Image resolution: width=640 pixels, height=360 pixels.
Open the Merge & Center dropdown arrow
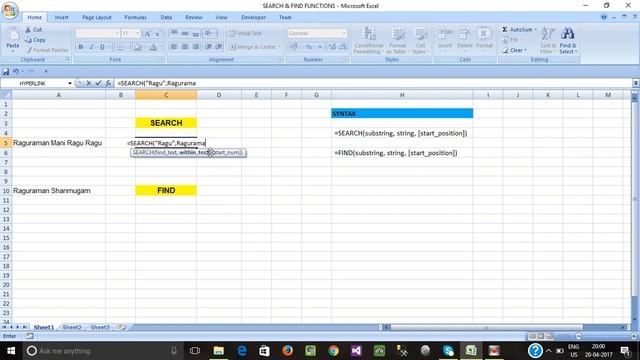pyautogui.click(x=279, y=47)
